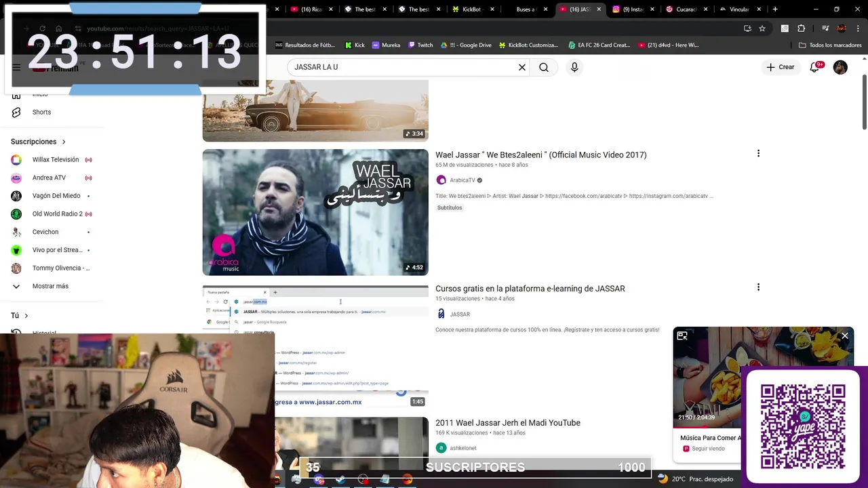Viewport: 868px width, 488px height.
Task: Open the ArabicaTV channel name link
Action: (x=462, y=180)
